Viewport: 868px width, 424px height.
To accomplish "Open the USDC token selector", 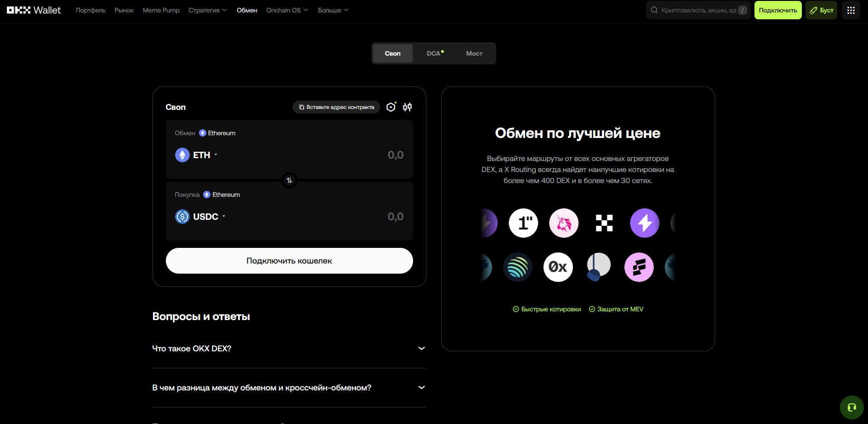I will 200,217.
